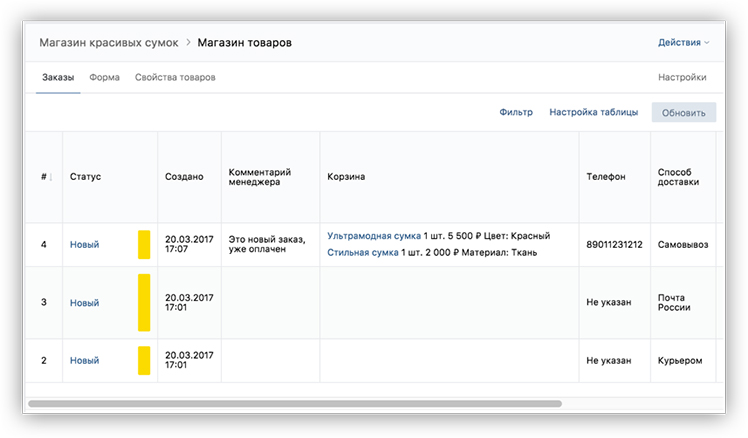
Task: Open Новый status of order 4
Action: (84, 245)
